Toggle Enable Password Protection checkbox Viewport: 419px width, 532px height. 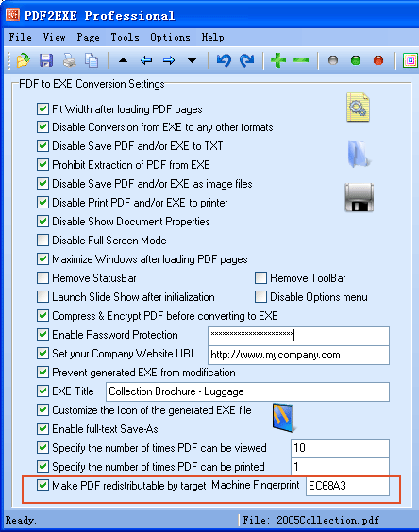[x=42, y=335]
